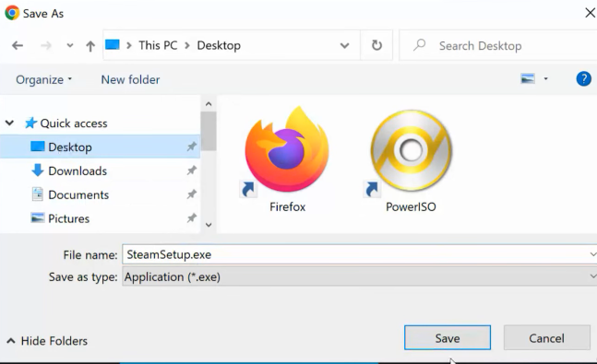Click the Search Desktop field
Viewport: 597px width, 364px height.
[499, 46]
